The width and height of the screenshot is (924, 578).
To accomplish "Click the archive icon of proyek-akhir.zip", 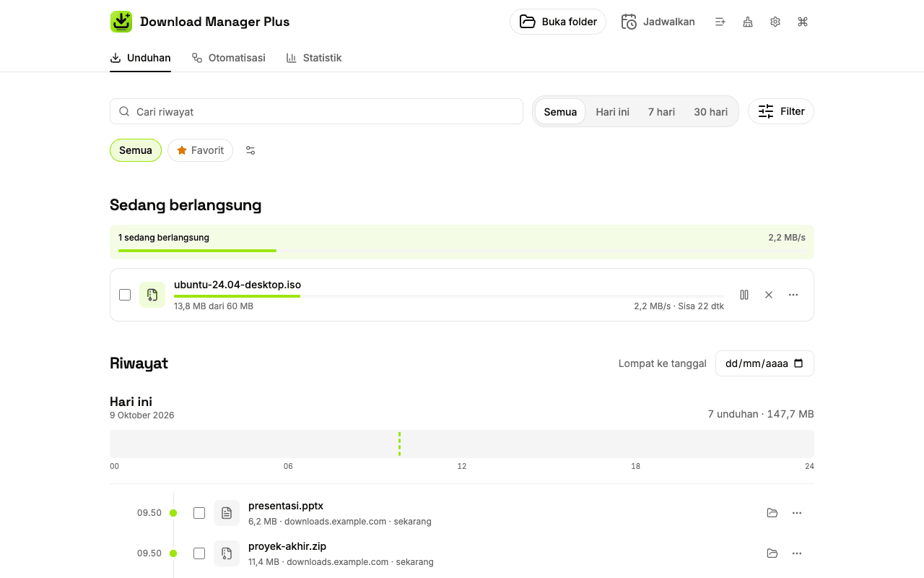I will tap(227, 553).
